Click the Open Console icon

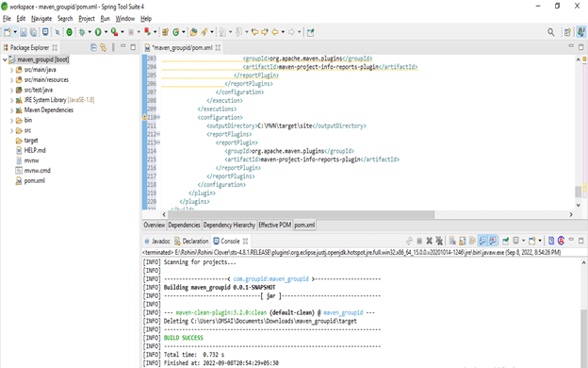(x=531, y=241)
